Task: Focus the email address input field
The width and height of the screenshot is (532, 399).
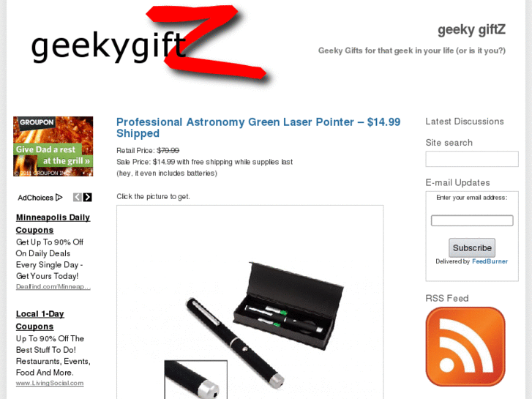Action: pos(472,220)
